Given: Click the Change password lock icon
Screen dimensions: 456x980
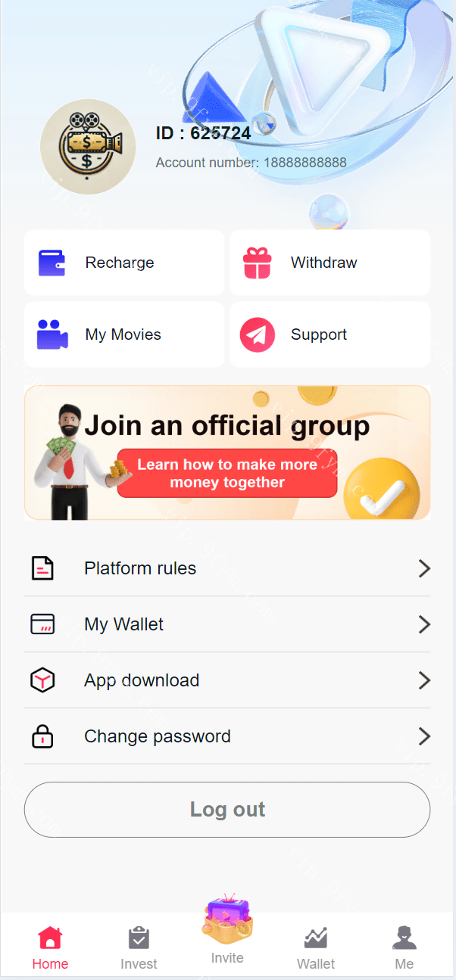Looking at the screenshot, I should [x=42, y=736].
